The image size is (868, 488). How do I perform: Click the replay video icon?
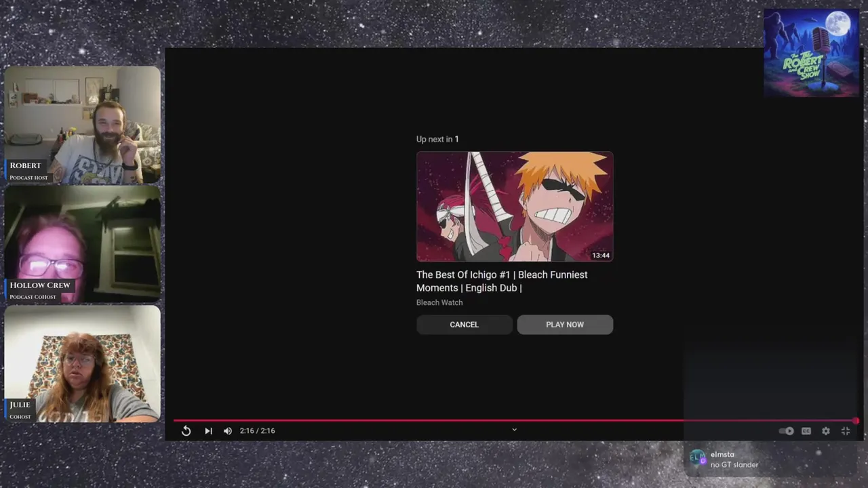coord(186,431)
